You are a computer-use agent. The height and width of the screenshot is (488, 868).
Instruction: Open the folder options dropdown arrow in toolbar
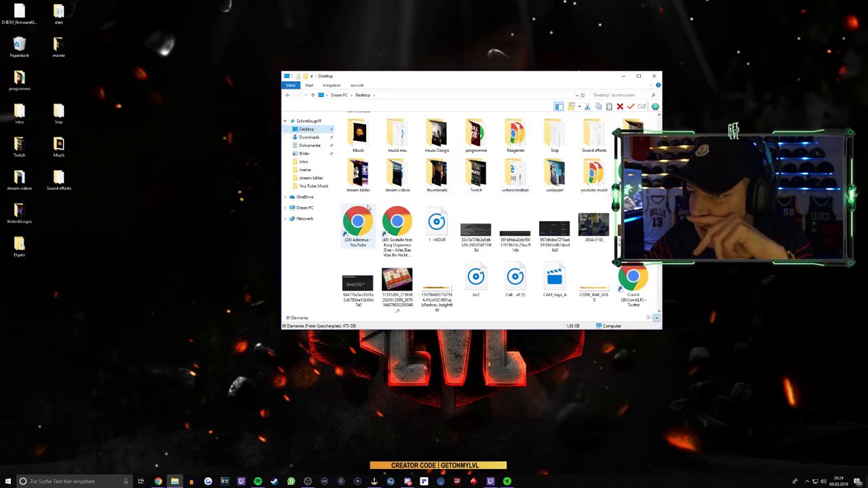(578, 106)
